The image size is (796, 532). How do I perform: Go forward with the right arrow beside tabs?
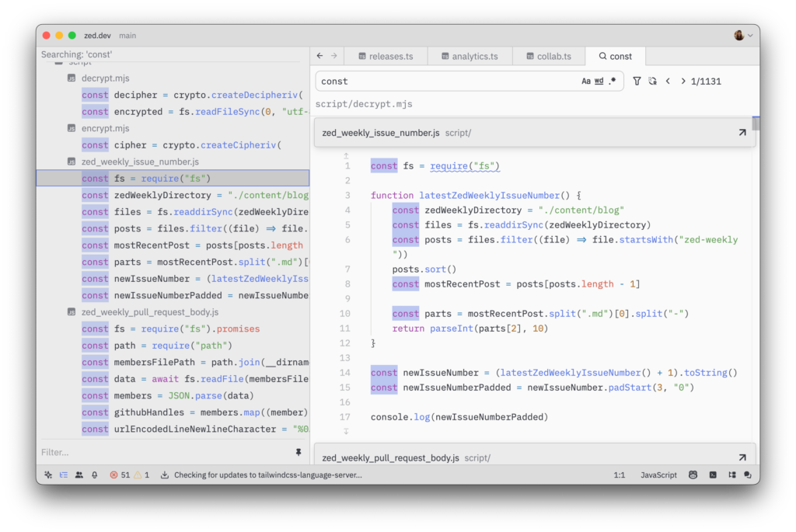coord(334,56)
